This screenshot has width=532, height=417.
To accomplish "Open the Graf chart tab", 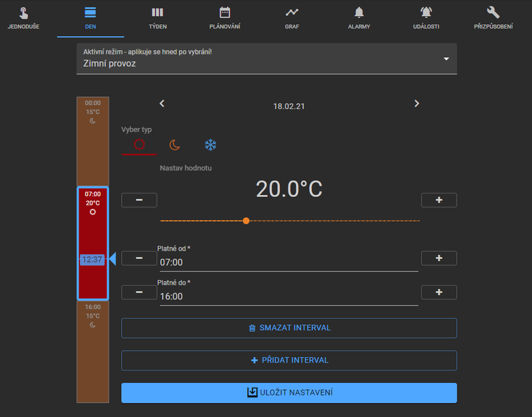I will pos(292,19).
